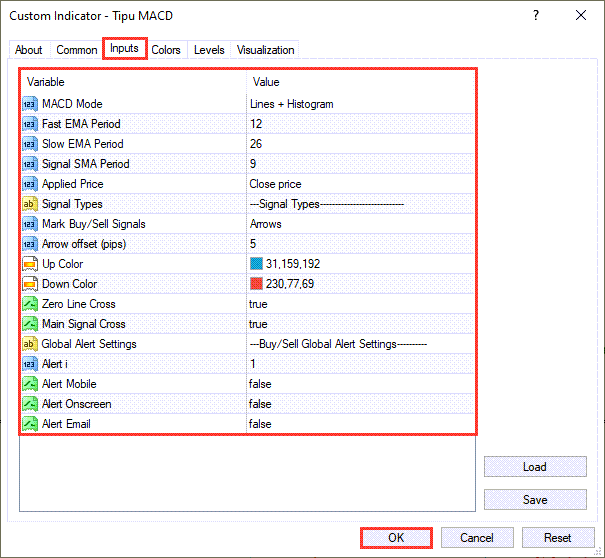The image size is (605, 558).
Task: Click the Up Color row icon
Action: point(29,264)
